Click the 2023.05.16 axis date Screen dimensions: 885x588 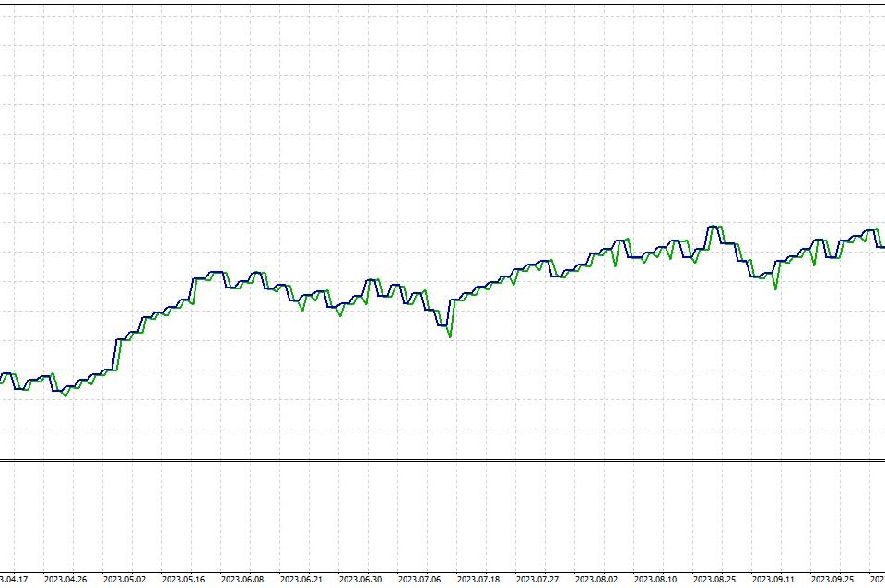click(183, 580)
